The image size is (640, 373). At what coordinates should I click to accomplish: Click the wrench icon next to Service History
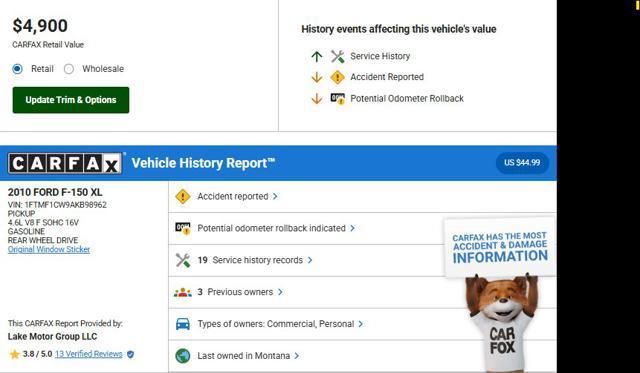point(338,56)
